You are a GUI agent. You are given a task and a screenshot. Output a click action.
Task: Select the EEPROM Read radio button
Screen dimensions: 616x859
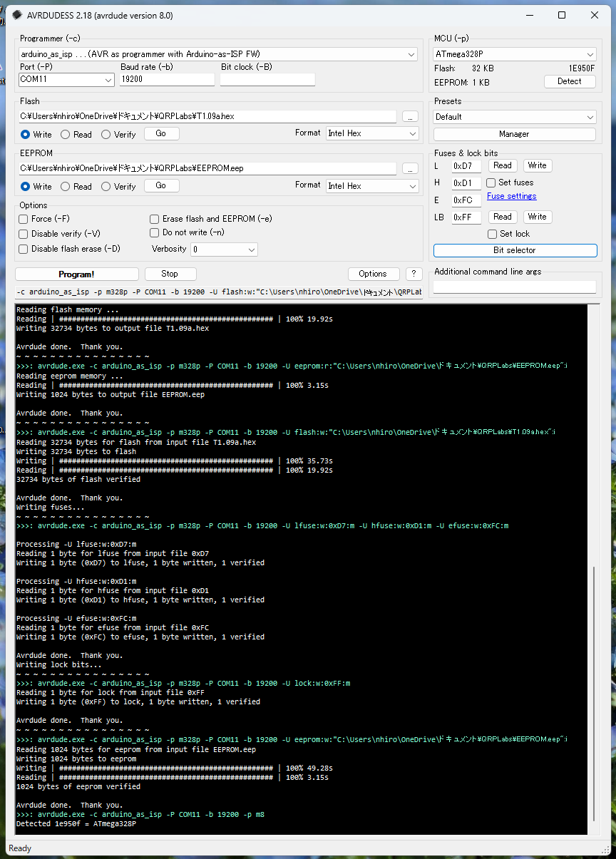(66, 187)
